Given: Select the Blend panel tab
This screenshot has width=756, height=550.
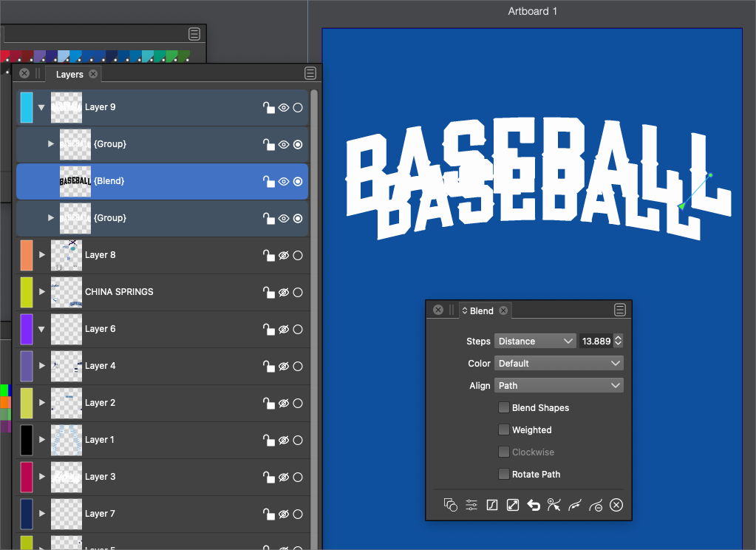Looking at the screenshot, I should point(481,310).
